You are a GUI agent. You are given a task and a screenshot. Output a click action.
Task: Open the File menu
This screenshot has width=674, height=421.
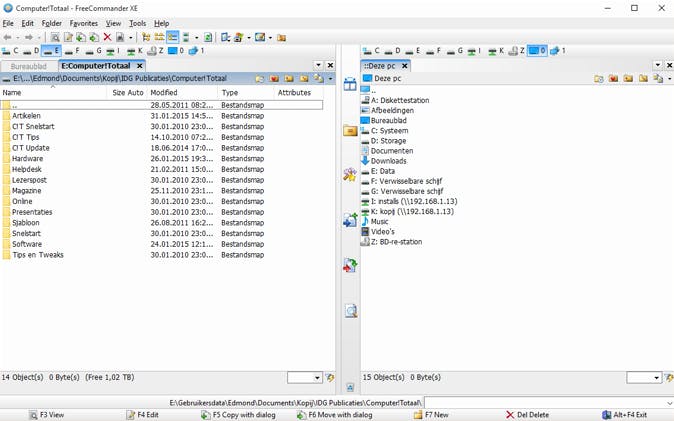coord(8,23)
